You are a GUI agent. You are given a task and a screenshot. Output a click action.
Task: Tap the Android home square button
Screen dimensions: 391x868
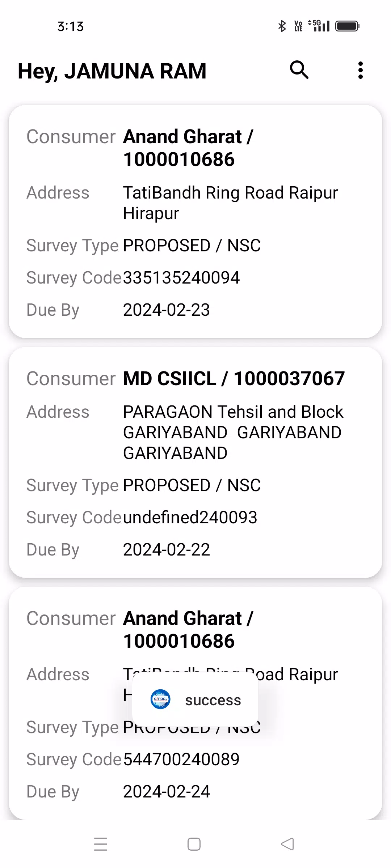[x=194, y=844]
